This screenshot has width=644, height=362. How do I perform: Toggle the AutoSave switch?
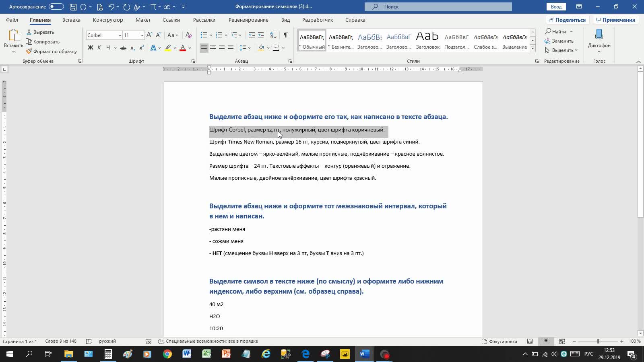click(x=56, y=6)
